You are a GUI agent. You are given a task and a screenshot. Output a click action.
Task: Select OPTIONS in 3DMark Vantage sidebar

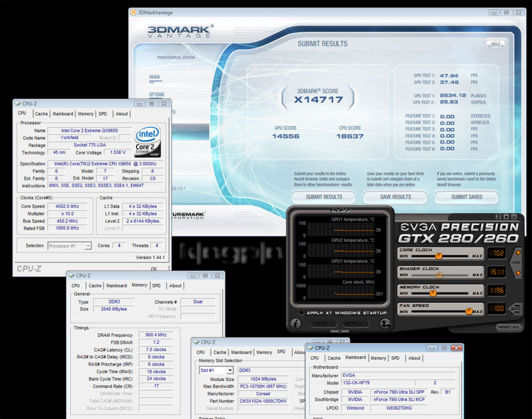[157, 94]
